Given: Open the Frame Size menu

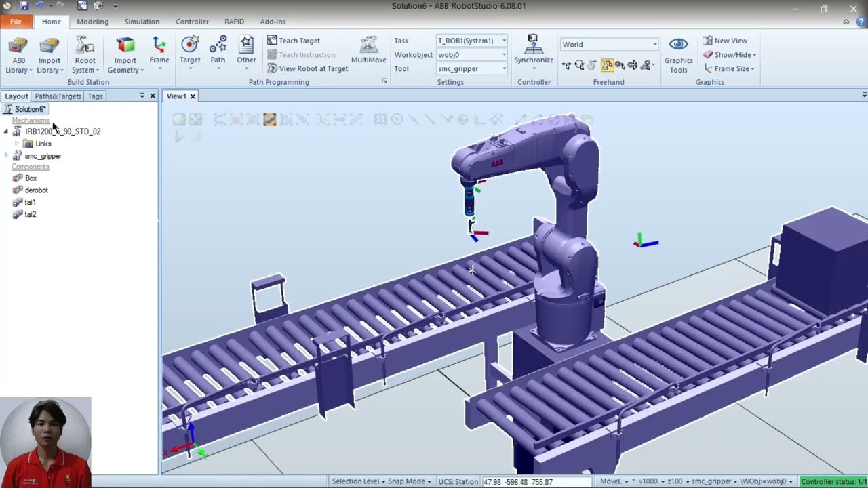Looking at the screenshot, I should pos(730,68).
